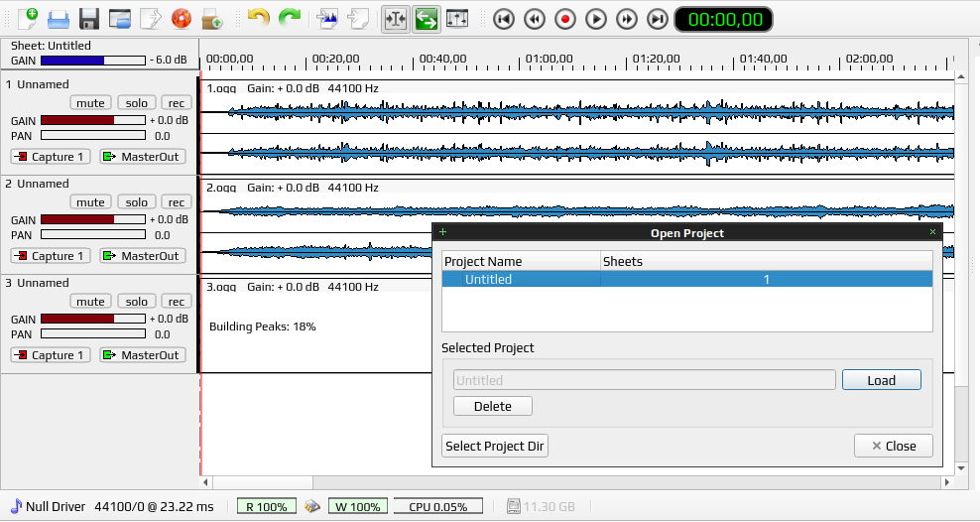
Task: Skip to end of the sheet
Action: [x=658, y=20]
